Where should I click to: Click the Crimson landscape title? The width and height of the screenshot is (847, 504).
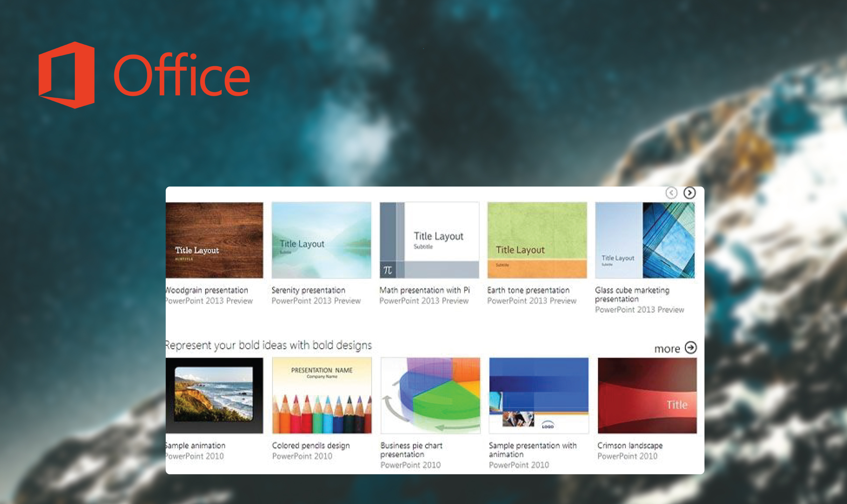pos(630,446)
